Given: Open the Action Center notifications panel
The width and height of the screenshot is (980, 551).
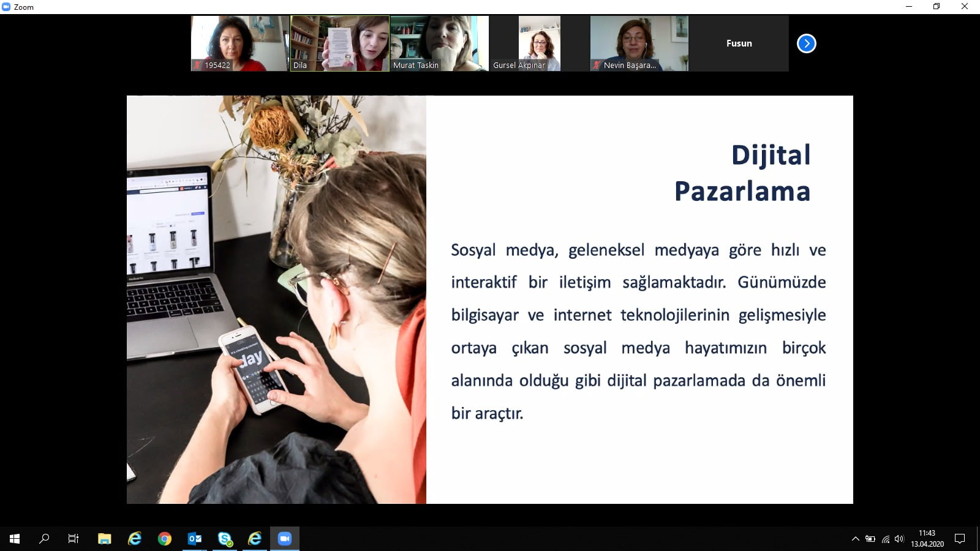Looking at the screenshot, I should pos(959,539).
